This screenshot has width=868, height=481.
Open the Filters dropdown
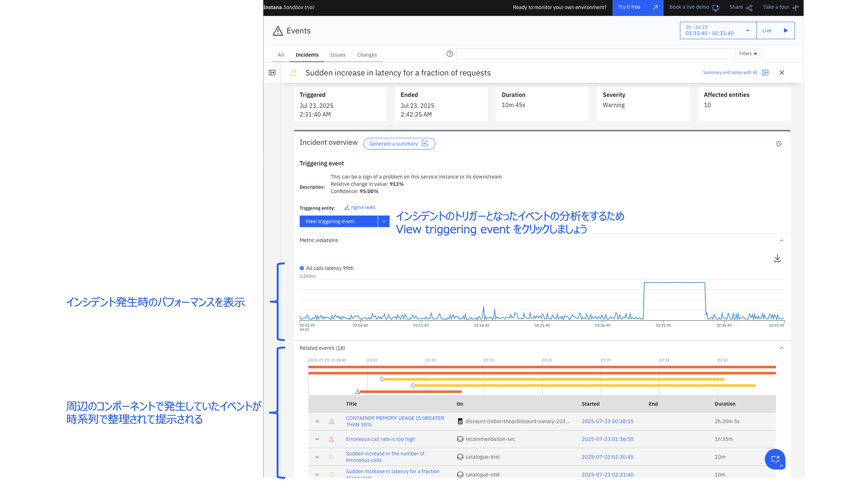(748, 54)
